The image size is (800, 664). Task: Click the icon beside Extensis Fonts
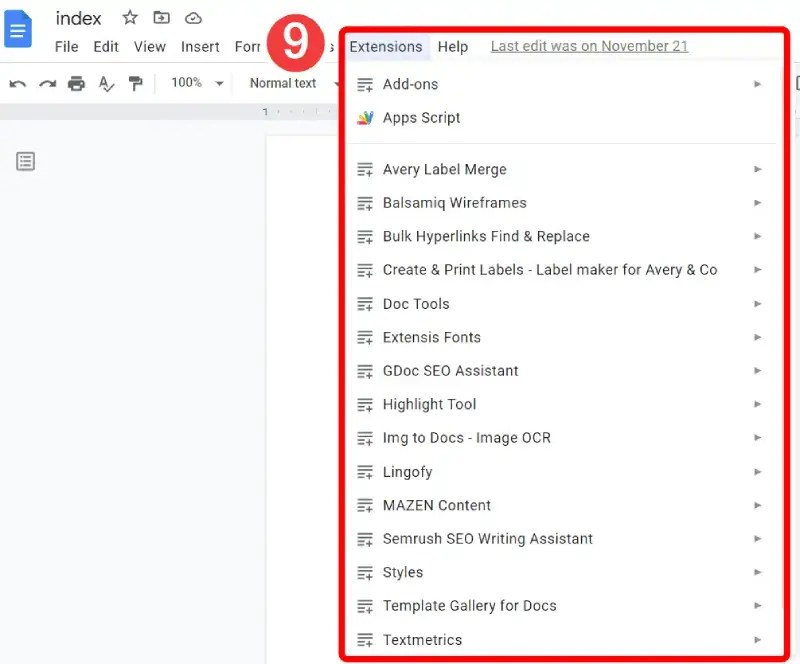point(365,337)
